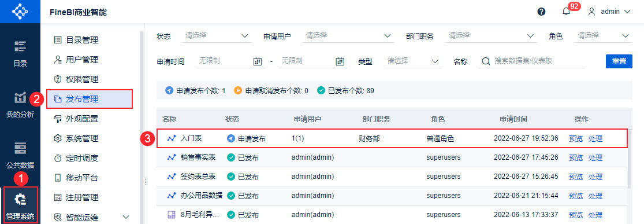Click 处理 for 签约表总表
The height and width of the screenshot is (224, 644).
pos(595,177)
